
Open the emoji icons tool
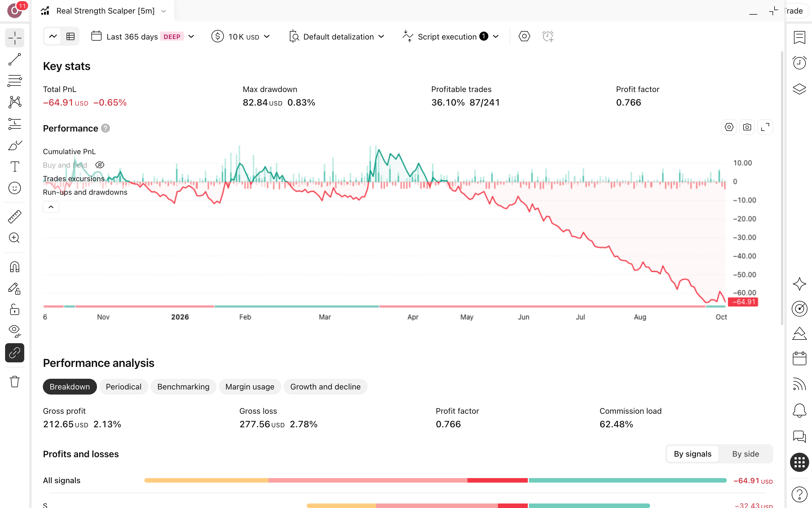pos(15,188)
